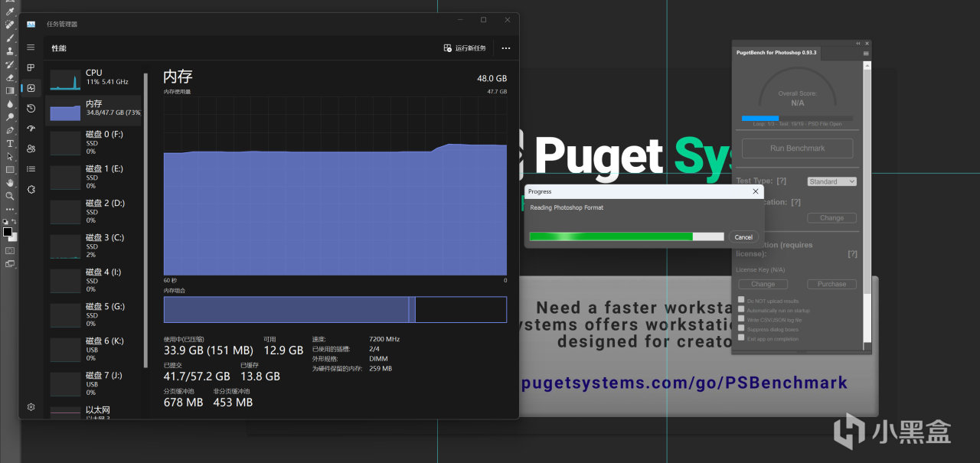This screenshot has height=463, width=980.
Task: Enable Automatically run on startup checkbox
Action: point(741,310)
